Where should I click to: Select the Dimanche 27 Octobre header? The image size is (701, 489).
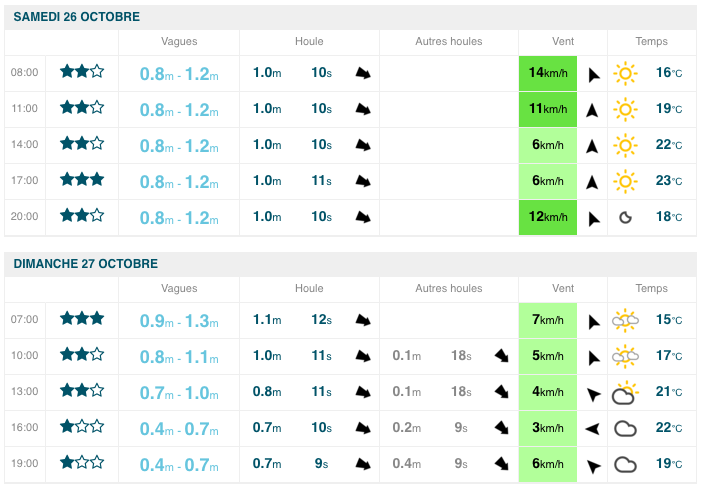click(x=85, y=263)
